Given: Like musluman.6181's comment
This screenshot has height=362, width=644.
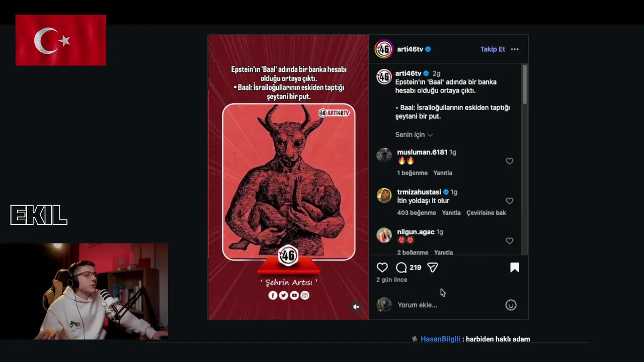Looking at the screenshot, I should (x=509, y=161).
